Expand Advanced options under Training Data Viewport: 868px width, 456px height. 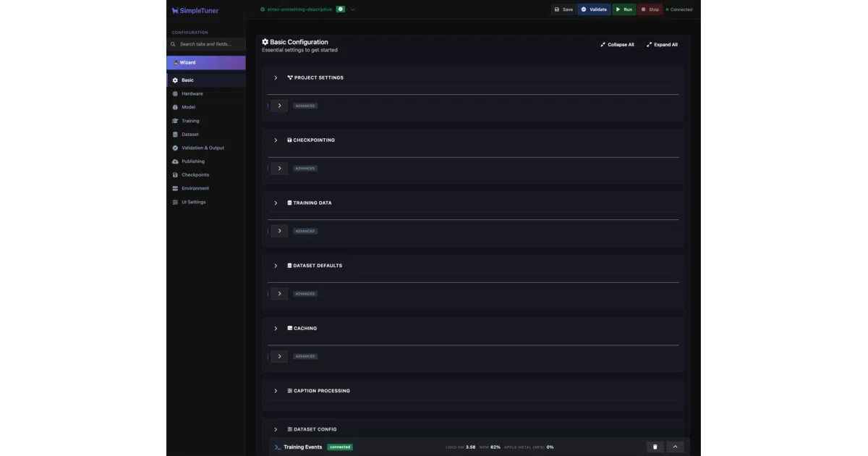click(x=279, y=231)
